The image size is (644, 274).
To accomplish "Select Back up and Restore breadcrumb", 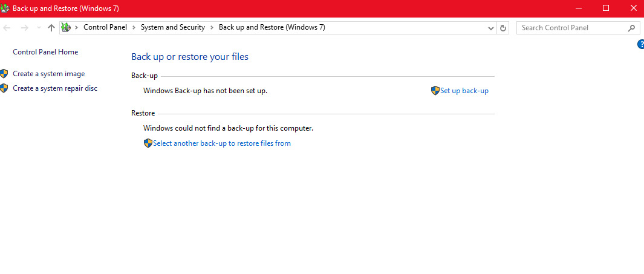I will tap(272, 28).
